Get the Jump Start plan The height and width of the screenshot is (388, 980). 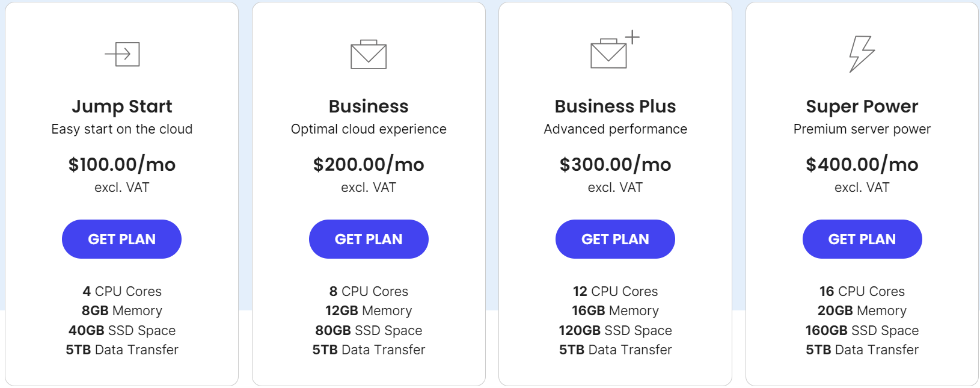(x=121, y=239)
